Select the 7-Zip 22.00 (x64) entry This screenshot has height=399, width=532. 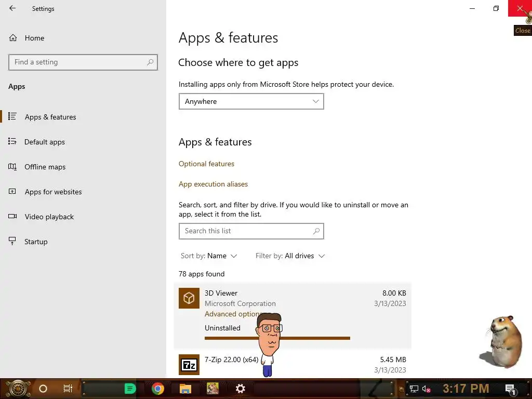(x=292, y=365)
